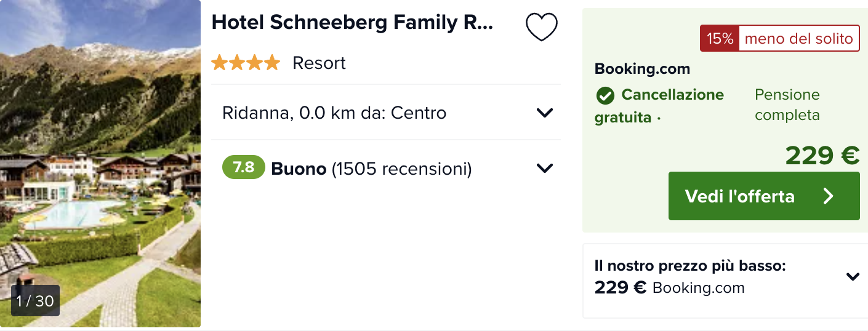
Task: Open the Hotel Schneeberg Family Resort title
Action: pyautogui.click(x=352, y=22)
